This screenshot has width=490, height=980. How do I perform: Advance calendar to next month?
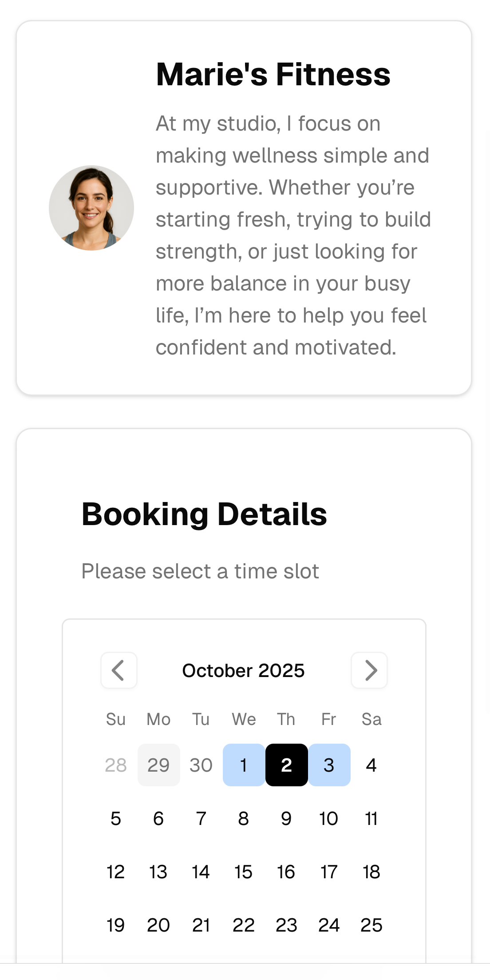pos(369,670)
